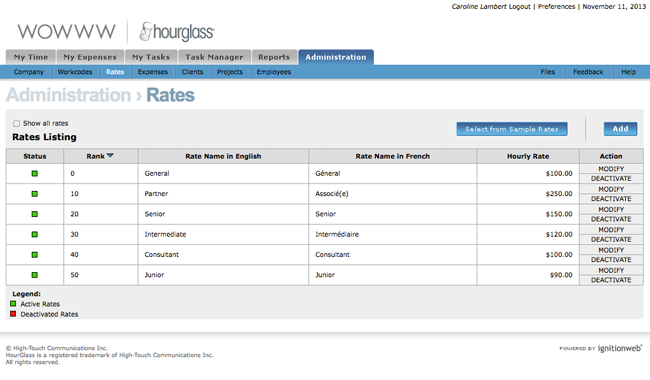Open the Help link

coord(628,72)
